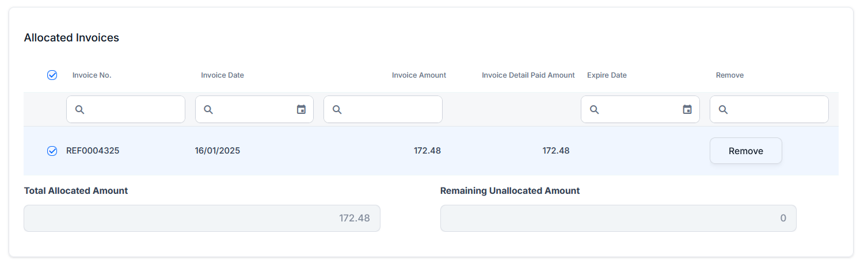Screen dimensions: 868x264
Task: Sort by Invoice Detail Paid Amount header
Action: 528,75
